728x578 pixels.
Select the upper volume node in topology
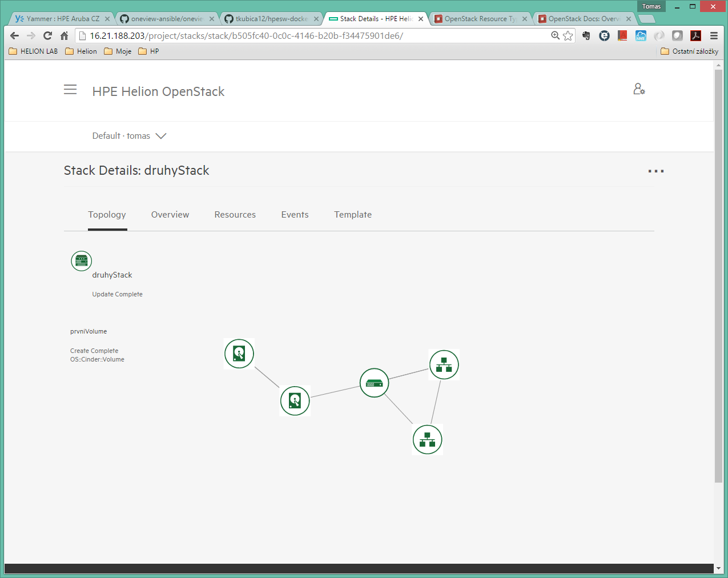pyautogui.click(x=239, y=354)
